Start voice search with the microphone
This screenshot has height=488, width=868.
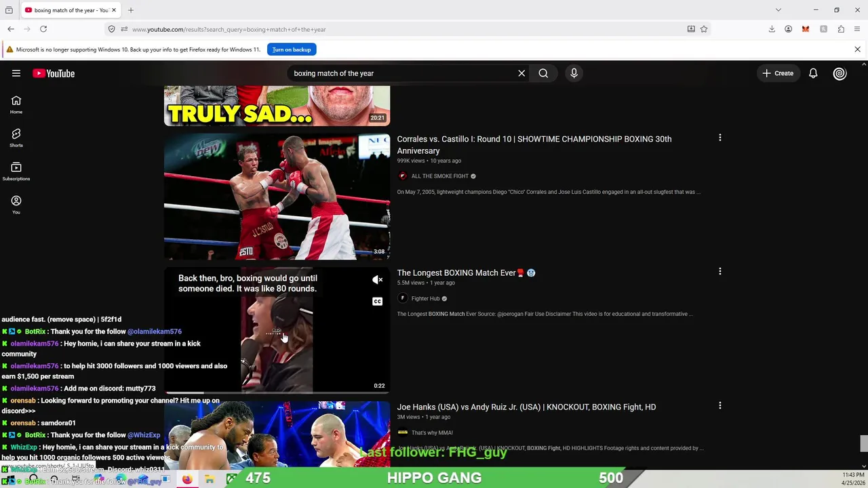click(574, 73)
